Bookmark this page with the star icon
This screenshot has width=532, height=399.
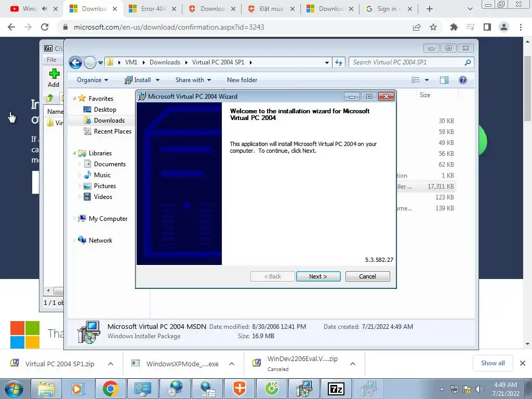pos(433,27)
